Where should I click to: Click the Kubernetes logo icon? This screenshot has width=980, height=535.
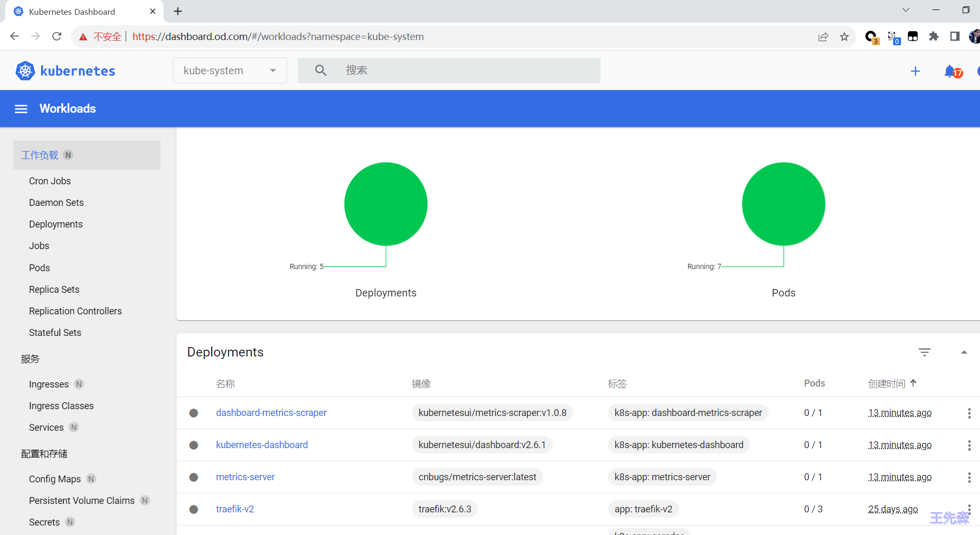[x=25, y=71]
